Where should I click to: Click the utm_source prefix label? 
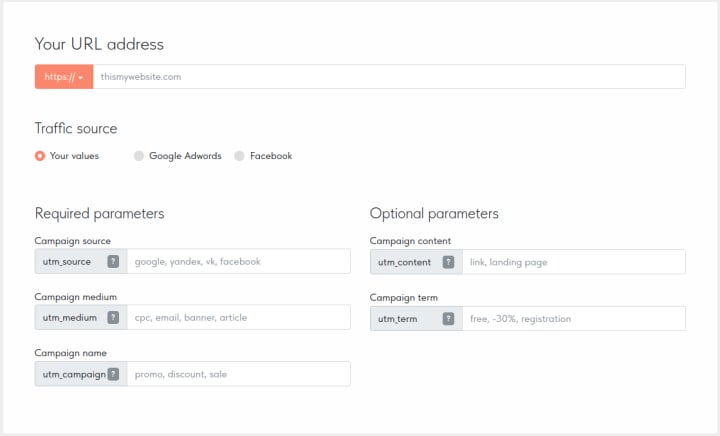[x=67, y=262]
